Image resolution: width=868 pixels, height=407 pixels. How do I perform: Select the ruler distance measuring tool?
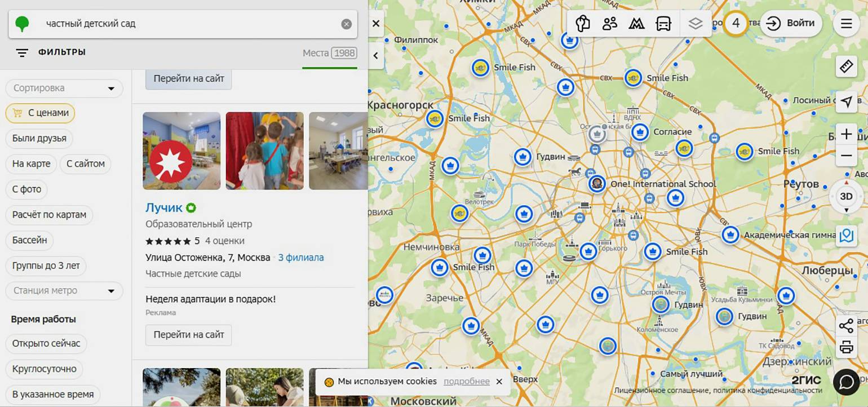coord(846,67)
